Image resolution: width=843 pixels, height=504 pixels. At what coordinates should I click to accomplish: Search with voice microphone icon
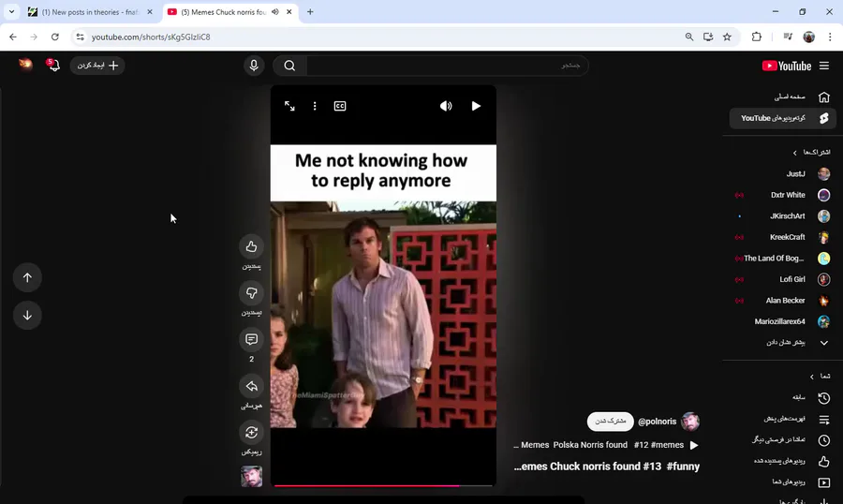254,66
